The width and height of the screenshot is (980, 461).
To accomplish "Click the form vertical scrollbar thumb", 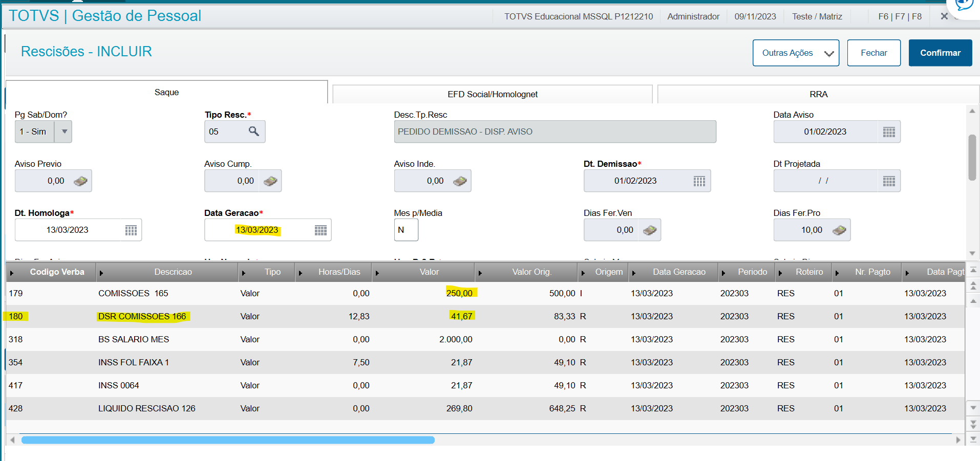I will [972, 158].
